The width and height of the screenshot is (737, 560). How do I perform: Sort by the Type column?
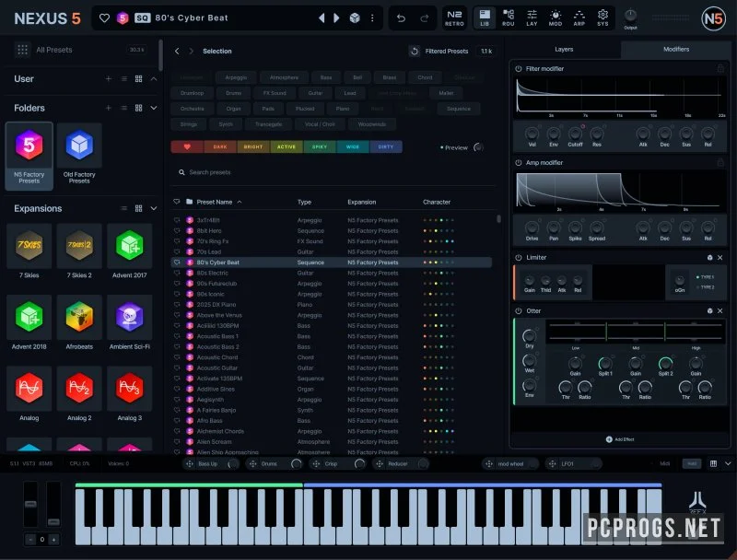(304, 202)
